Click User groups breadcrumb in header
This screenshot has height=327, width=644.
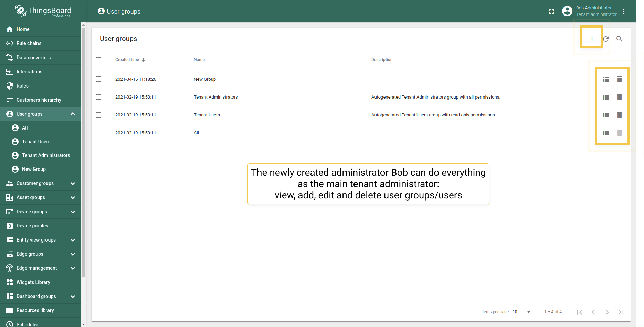[119, 11]
